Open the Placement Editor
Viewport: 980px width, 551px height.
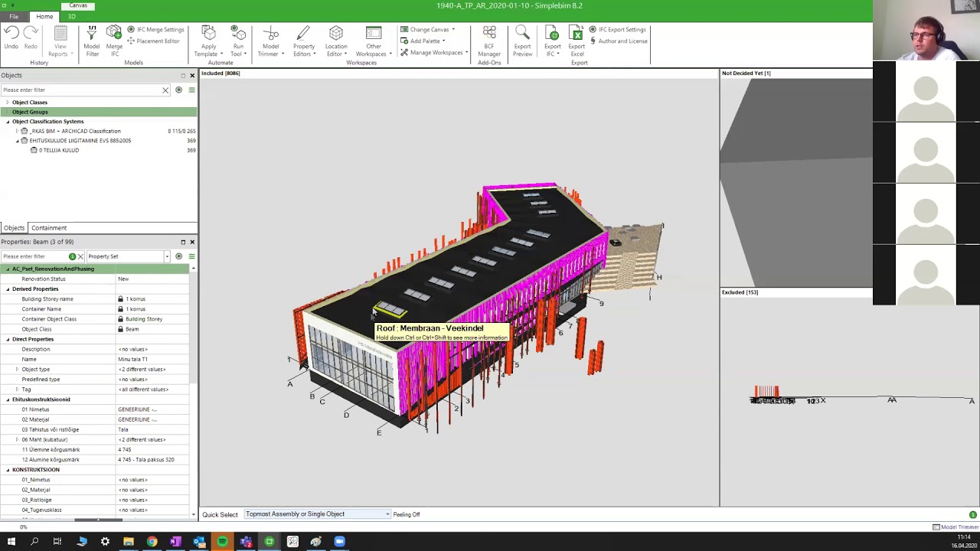(154, 41)
